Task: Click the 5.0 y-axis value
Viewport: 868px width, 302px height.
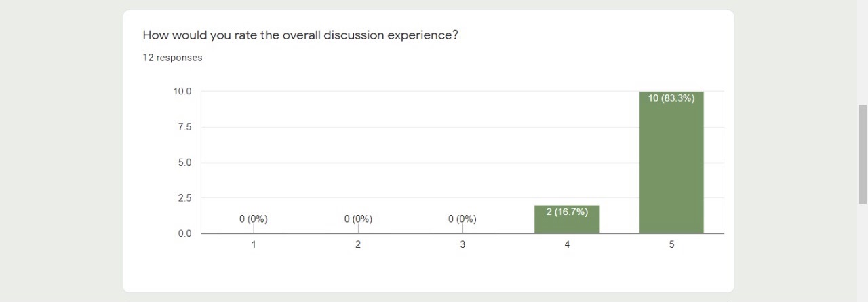Action: pyautogui.click(x=184, y=163)
